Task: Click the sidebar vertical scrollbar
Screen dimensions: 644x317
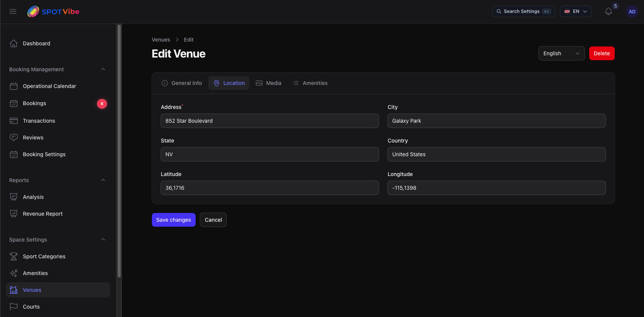Action: point(119,151)
